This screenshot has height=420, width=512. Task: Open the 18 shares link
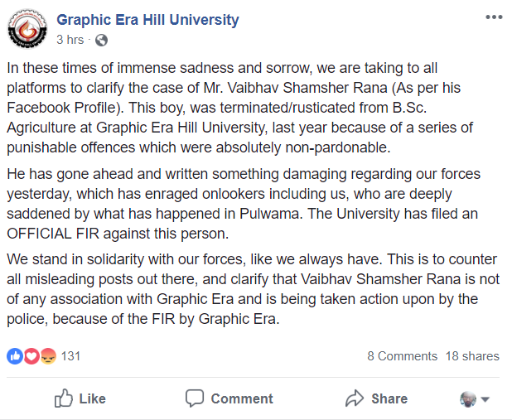[472, 356]
